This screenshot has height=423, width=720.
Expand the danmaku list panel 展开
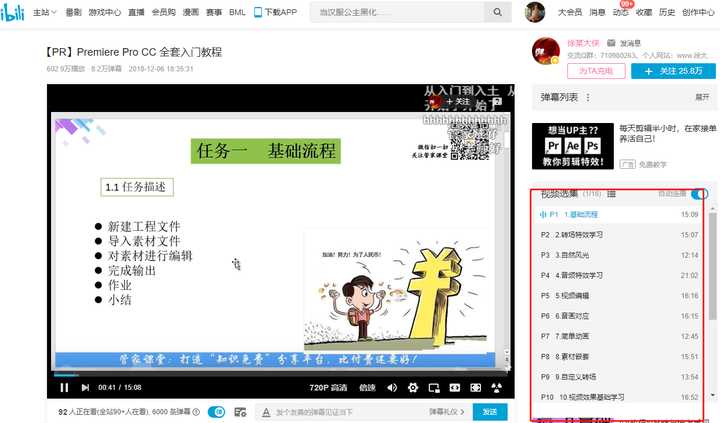click(x=702, y=97)
